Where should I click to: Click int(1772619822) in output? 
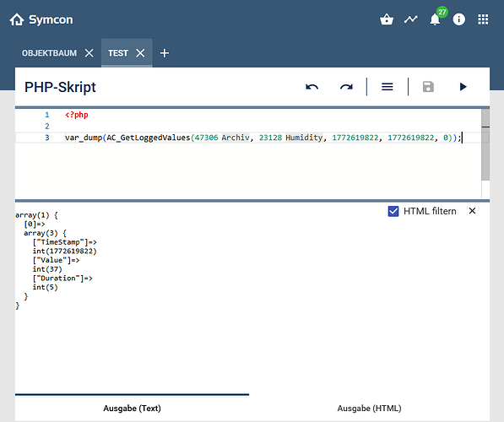pyautogui.click(x=65, y=251)
